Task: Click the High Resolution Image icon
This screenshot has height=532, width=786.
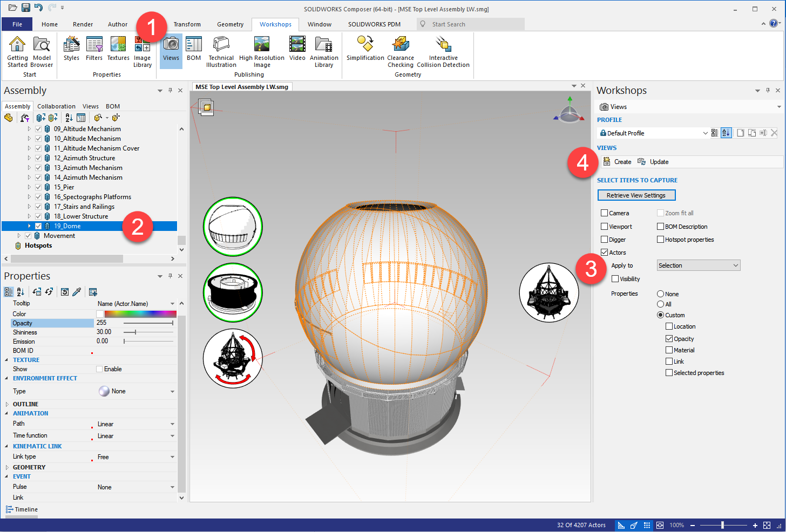Action: click(x=261, y=52)
